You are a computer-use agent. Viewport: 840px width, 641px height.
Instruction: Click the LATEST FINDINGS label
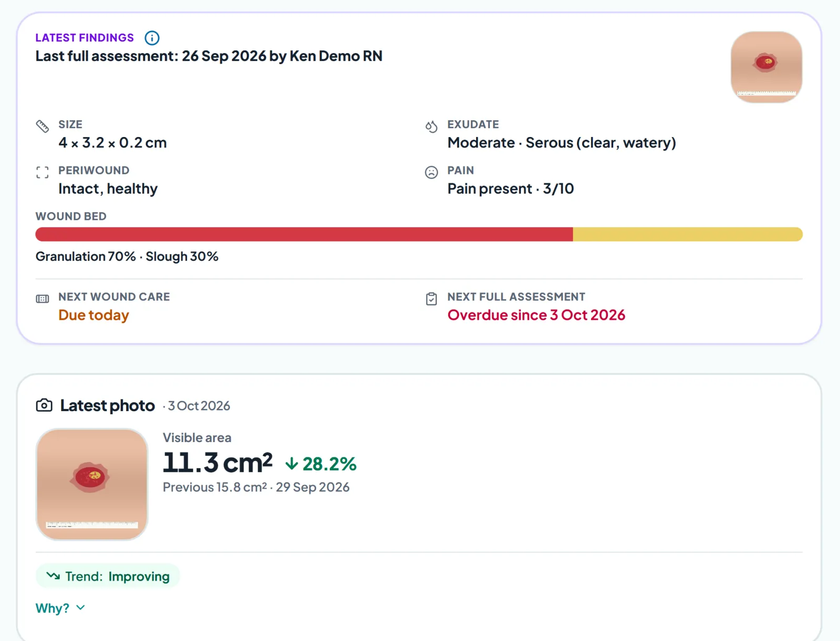[85, 38]
